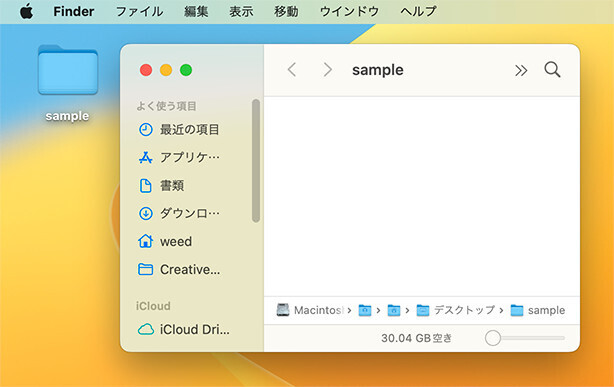Go forward with the right chevron button
614x387 pixels.
pos(327,70)
